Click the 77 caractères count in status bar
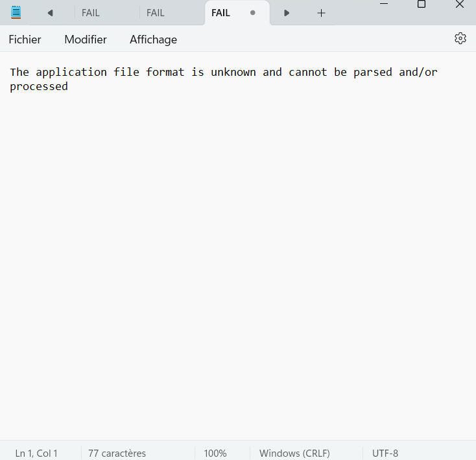Viewport: 476px width, 460px height. point(117,453)
